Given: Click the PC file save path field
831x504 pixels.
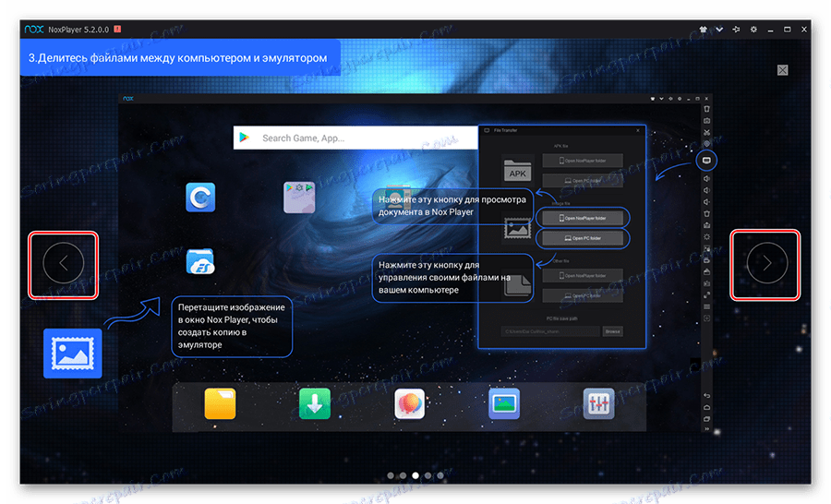Looking at the screenshot, I should point(550,331).
